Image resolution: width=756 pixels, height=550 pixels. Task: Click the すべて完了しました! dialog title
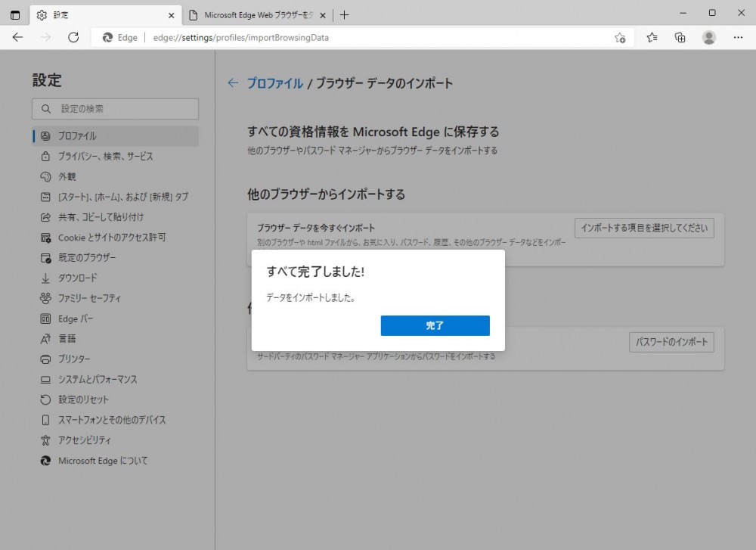[315, 272]
